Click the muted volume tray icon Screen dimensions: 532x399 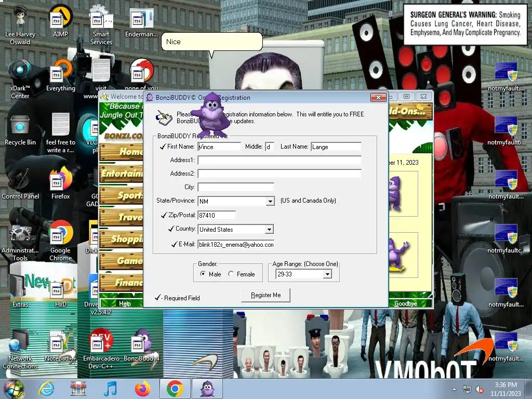pyautogui.click(x=480, y=390)
